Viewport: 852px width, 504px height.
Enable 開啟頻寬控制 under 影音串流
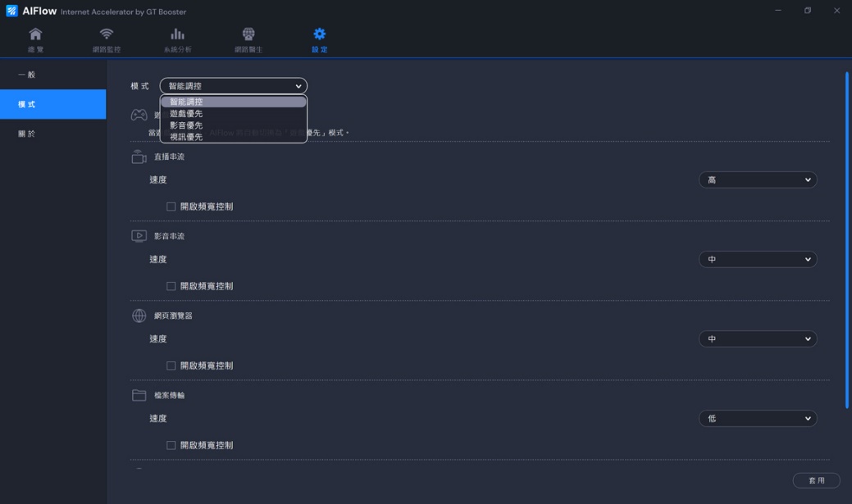click(x=171, y=286)
